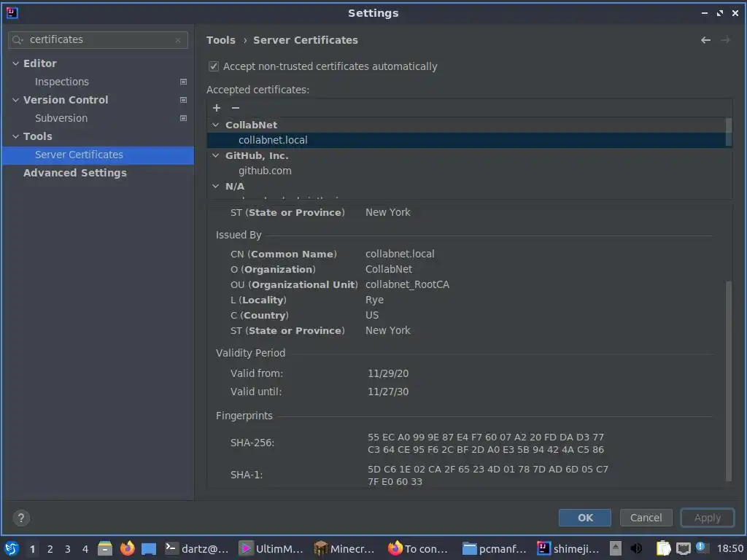Select Server Certificates in settings tree

[x=98, y=155]
